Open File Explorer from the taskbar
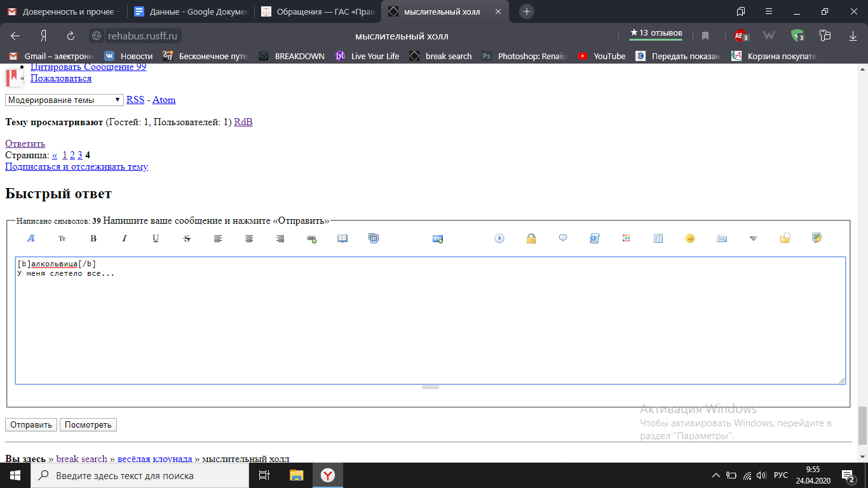868x488 pixels. pos(297,475)
